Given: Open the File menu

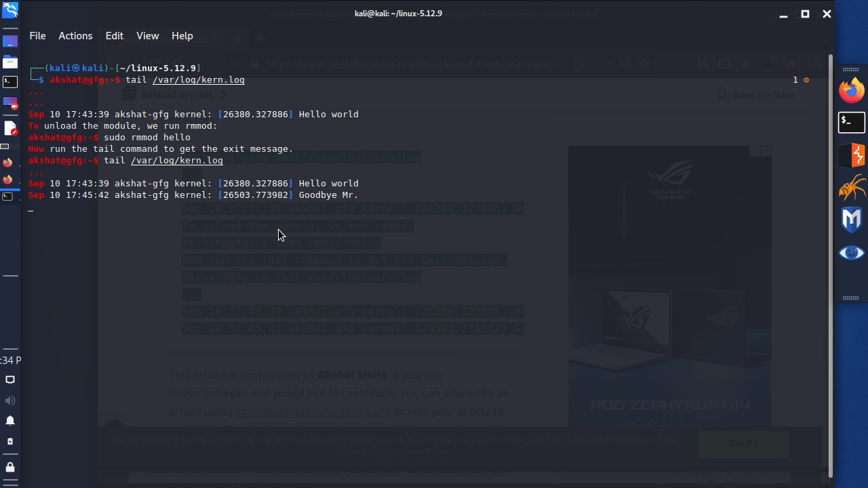Looking at the screenshot, I should [37, 36].
